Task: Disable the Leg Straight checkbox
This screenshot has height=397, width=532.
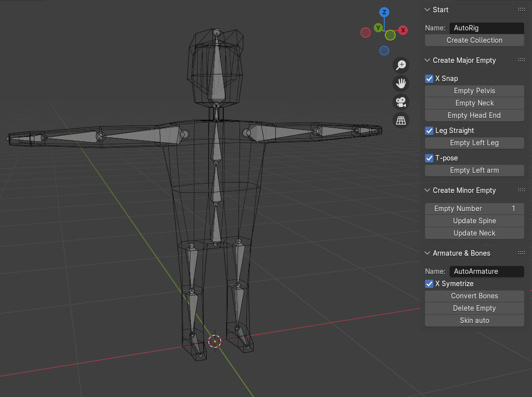Action: 429,131
